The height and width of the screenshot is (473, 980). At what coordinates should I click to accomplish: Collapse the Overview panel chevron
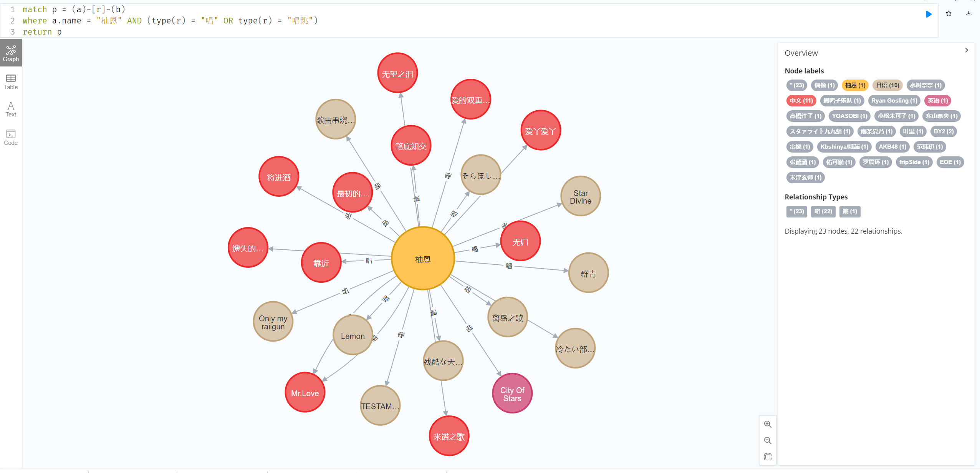(966, 50)
